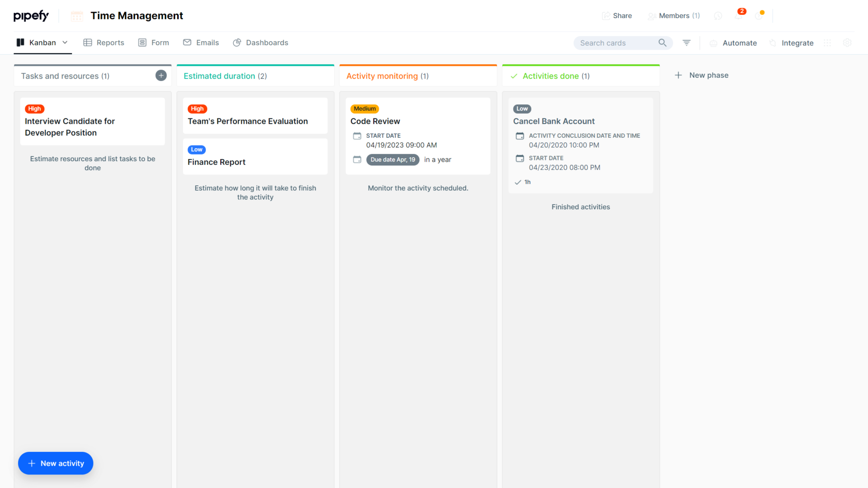The width and height of the screenshot is (868, 488).
Task: Expand the Kanban view dropdown
Action: (66, 42)
